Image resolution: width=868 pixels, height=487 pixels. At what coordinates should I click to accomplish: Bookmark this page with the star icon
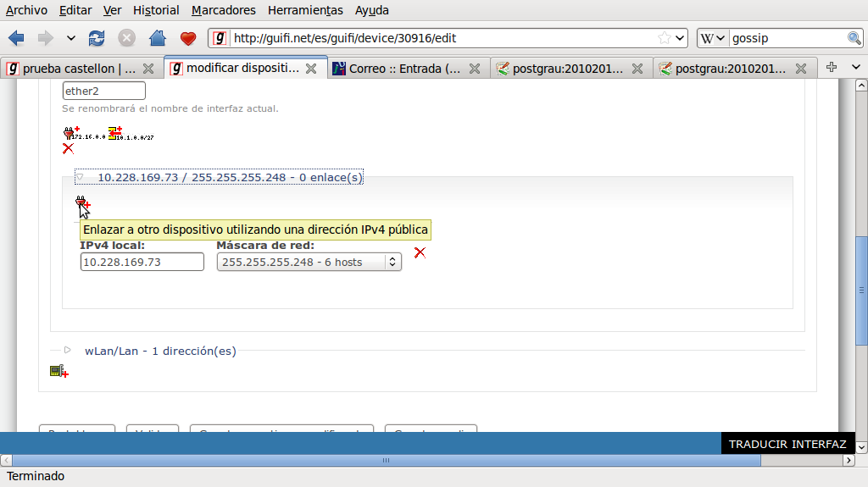click(x=665, y=38)
